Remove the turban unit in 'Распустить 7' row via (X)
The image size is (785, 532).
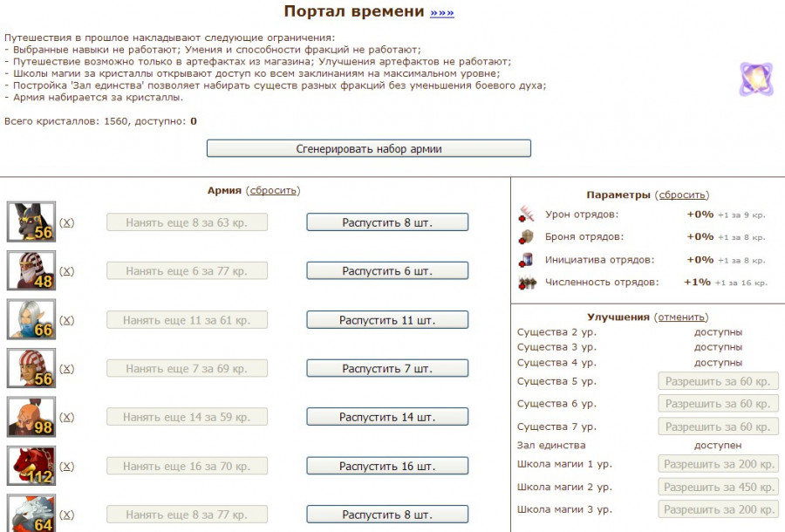[x=66, y=368]
